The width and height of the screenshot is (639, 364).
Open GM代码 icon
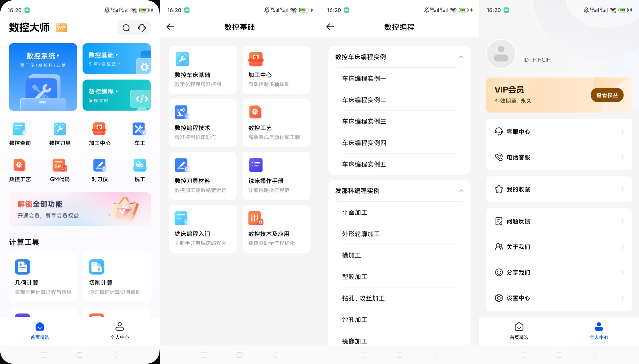click(x=60, y=171)
